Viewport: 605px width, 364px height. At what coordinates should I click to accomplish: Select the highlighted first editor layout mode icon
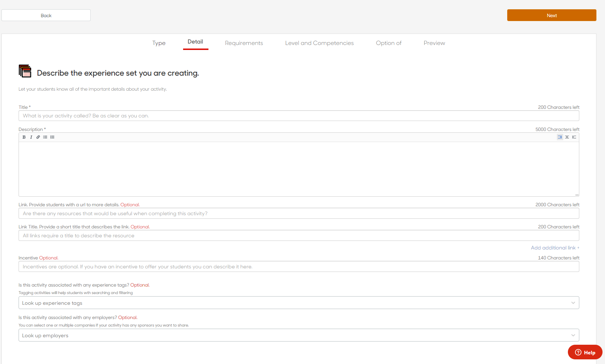click(x=560, y=137)
